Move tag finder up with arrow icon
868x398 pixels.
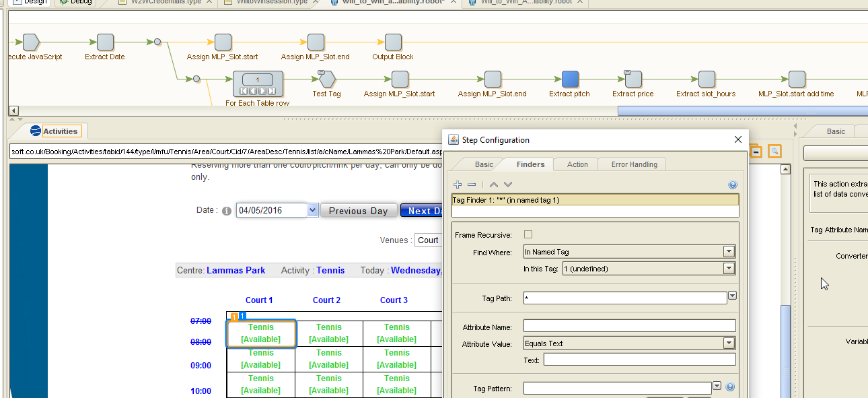coord(494,185)
